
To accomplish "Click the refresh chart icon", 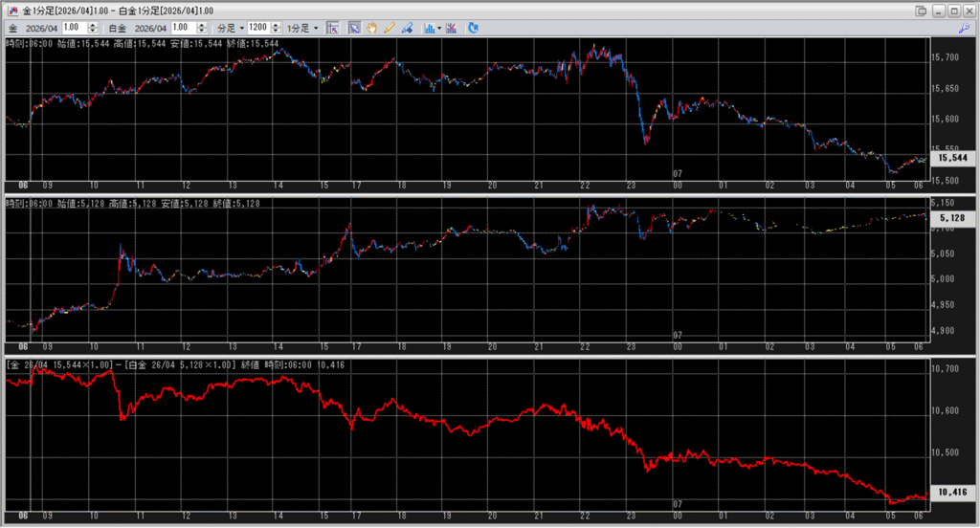I will tap(473, 28).
